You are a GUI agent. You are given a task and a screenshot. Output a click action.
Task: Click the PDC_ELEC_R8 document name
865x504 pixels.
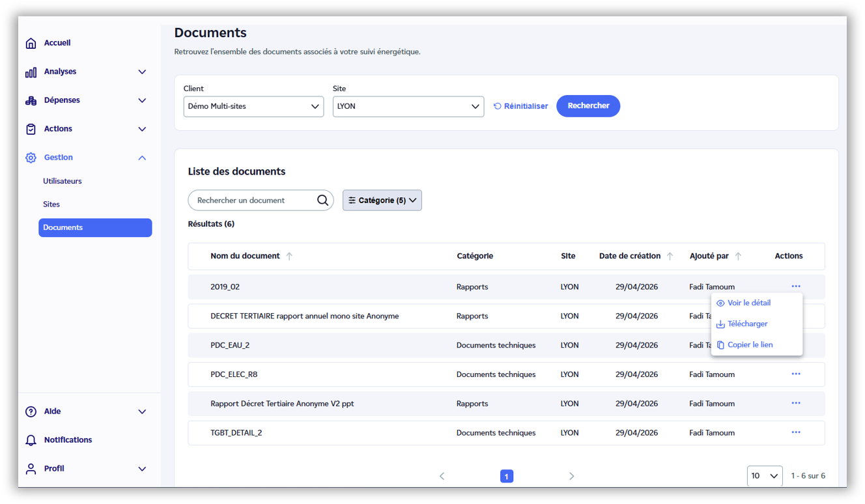pos(234,374)
